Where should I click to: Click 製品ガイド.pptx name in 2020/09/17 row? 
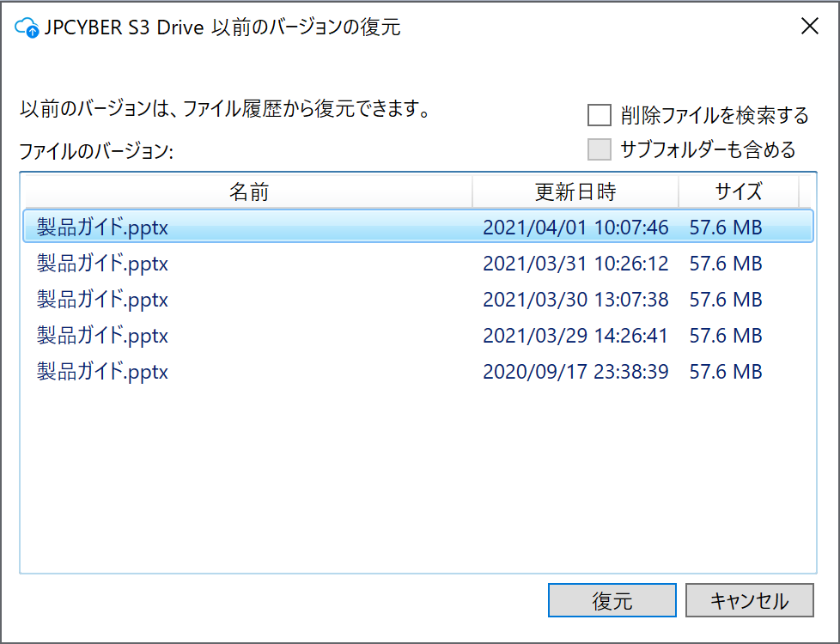[102, 372]
